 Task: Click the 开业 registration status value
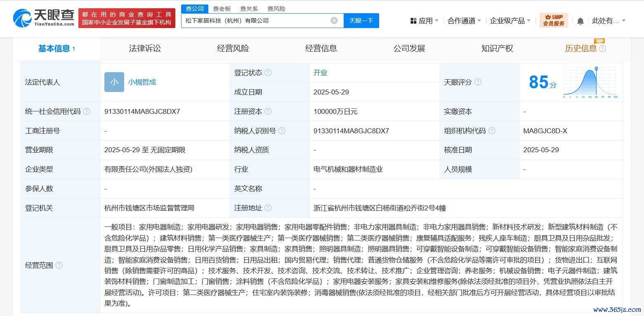coord(320,73)
